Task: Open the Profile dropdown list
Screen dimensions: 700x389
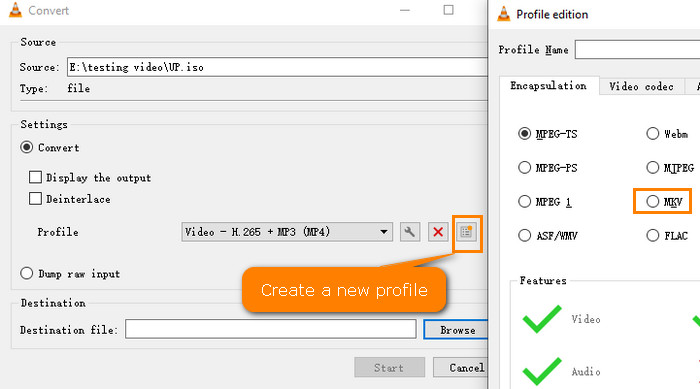Action: 287,232
